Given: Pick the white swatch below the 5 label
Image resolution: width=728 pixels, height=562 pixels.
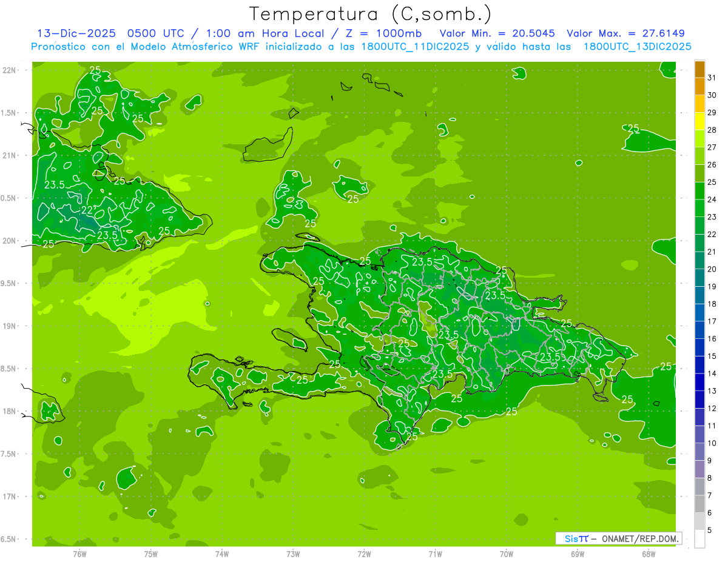Looking at the screenshot, I should [x=699, y=539].
